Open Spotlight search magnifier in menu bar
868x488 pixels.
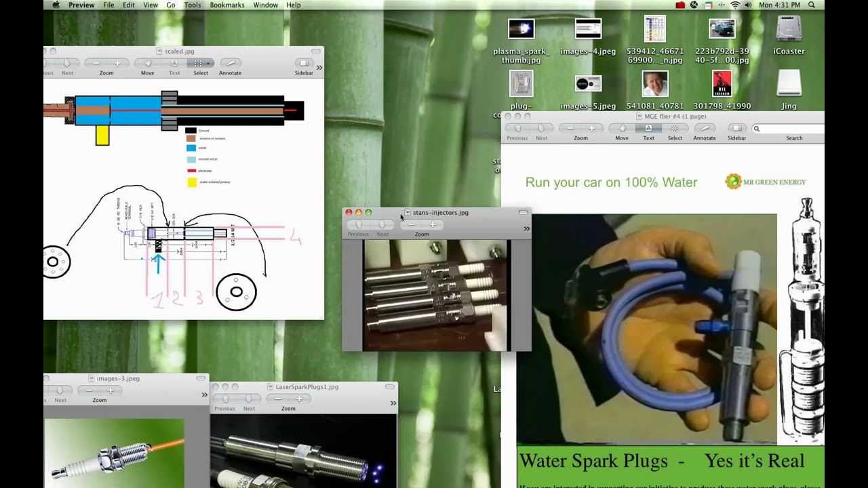(812, 5)
